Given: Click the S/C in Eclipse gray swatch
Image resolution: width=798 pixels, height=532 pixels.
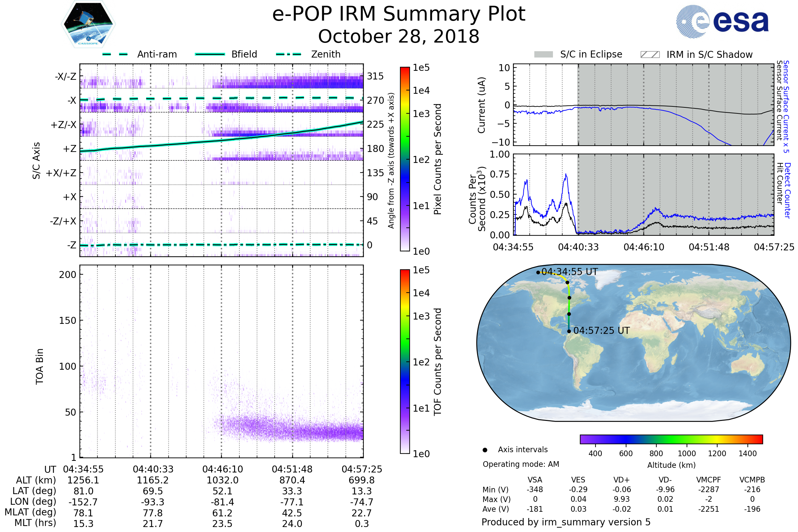Looking at the screenshot, I should tap(543, 55).
